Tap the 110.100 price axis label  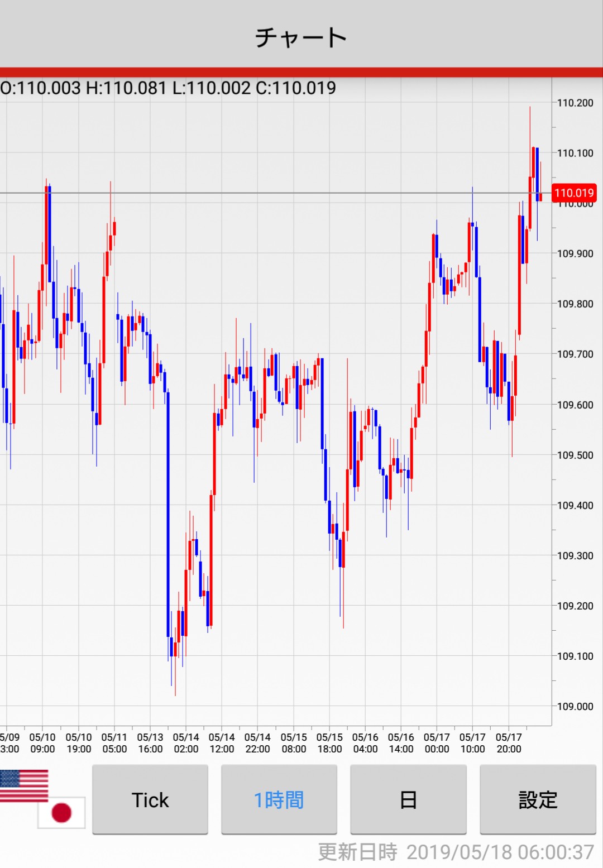pyautogui.click(x=575, y=153)
